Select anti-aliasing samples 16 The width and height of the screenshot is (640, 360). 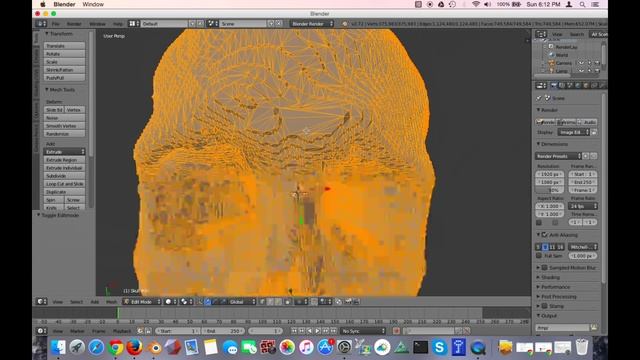[x=560, y=247]
